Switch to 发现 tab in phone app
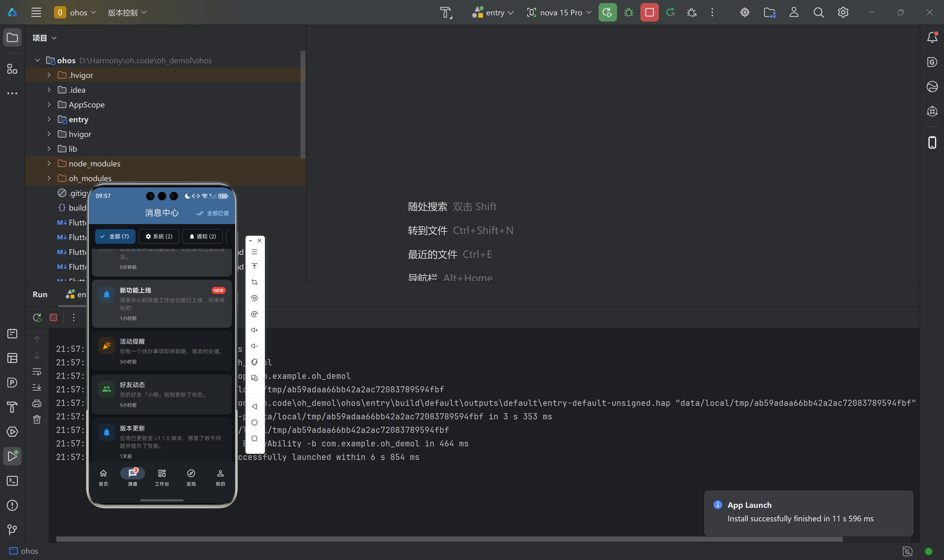Screen dimensions: 944x560 point(191,477)
